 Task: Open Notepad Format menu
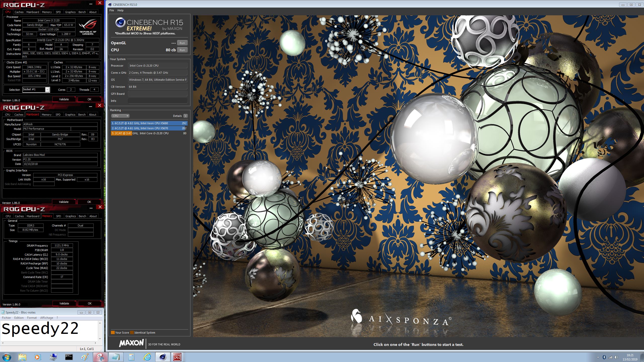click(32, 318)
